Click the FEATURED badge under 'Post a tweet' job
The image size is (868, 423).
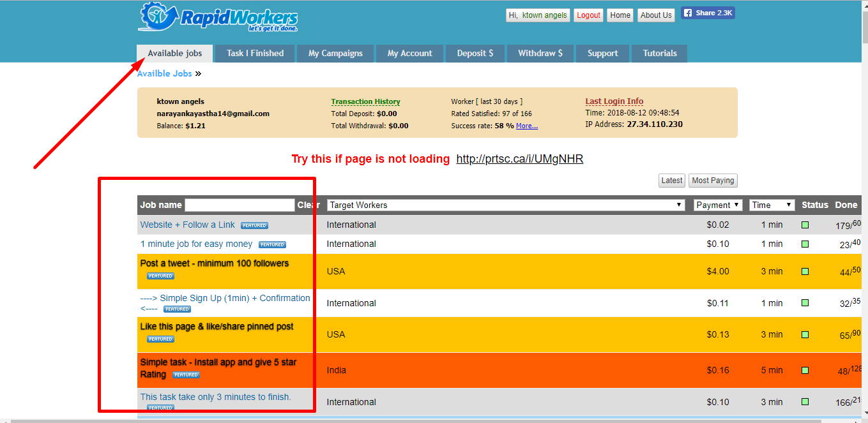[160, 276]
